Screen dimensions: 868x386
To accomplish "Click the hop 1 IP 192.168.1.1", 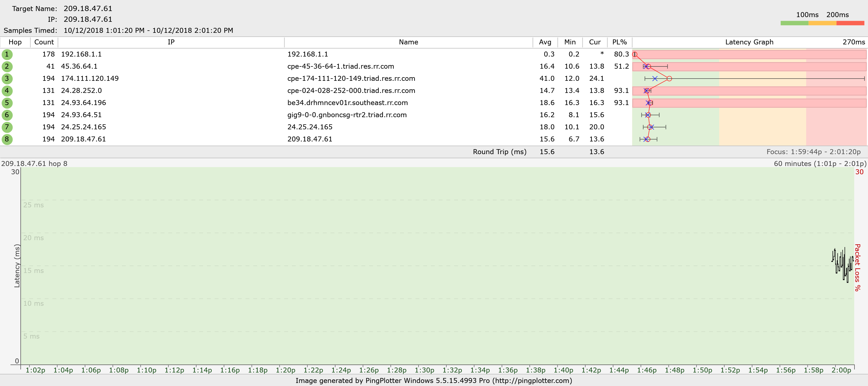I will pyautogui.click(x=81, y=54).
